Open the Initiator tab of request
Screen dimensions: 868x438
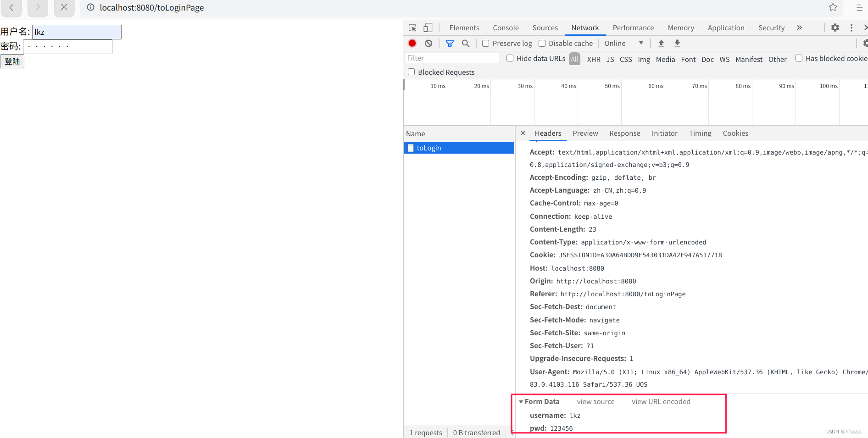(x=664, y=133)
